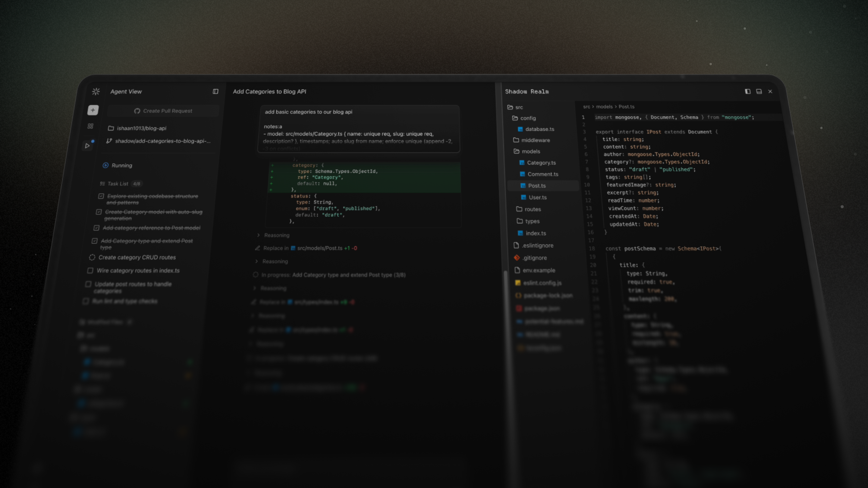The image size is (868, 488).
Task: Open Comment.ts file
Action: point(539,174)
